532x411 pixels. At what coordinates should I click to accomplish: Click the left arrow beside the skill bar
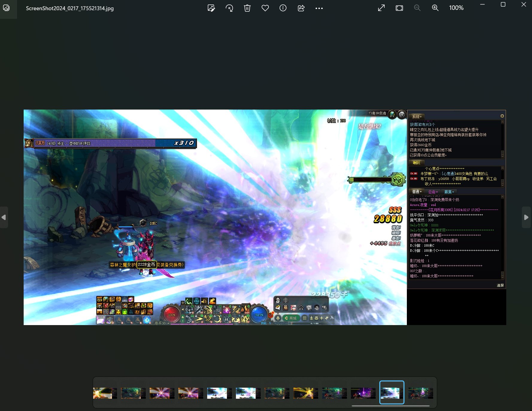(183, 310)
